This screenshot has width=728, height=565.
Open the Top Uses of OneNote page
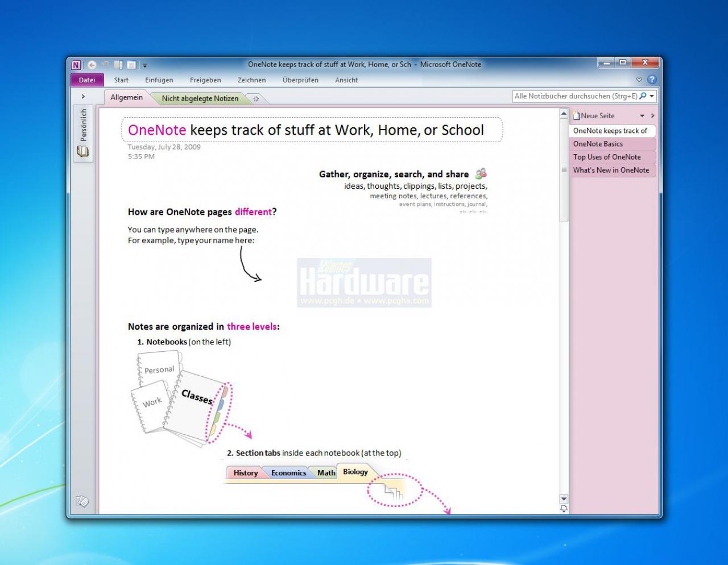click(612, 157)
